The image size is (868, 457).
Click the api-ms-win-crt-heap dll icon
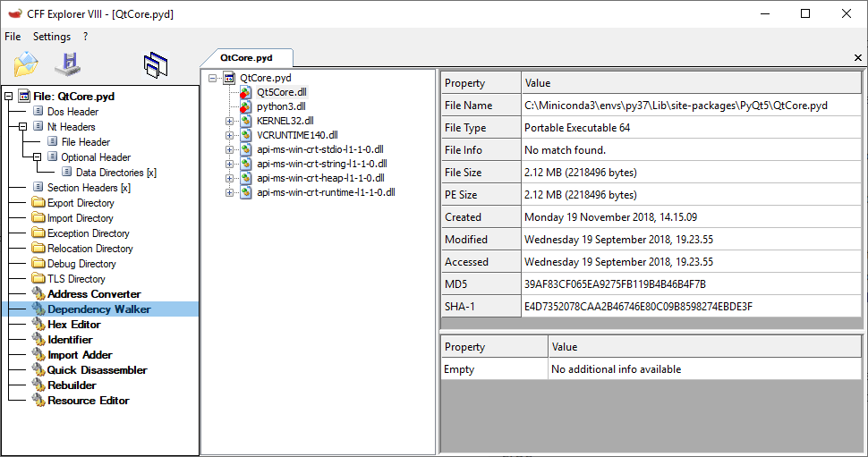(x=246, y=178)
